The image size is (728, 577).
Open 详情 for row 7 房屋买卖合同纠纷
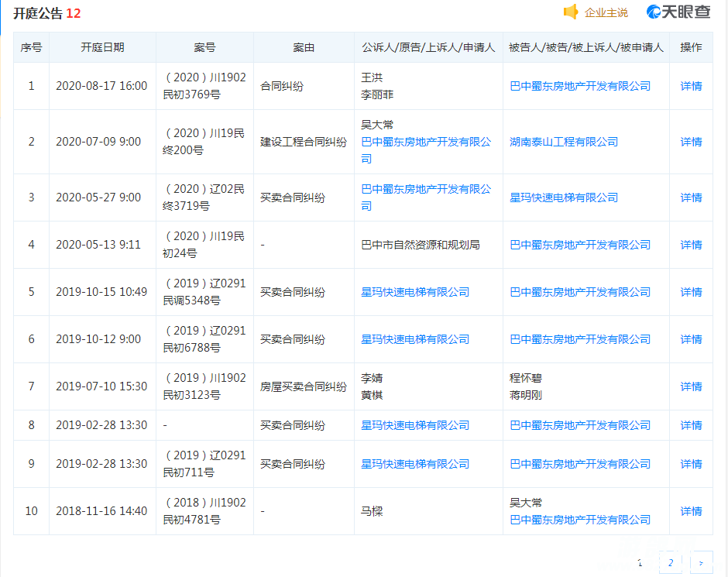click(691, 386)
